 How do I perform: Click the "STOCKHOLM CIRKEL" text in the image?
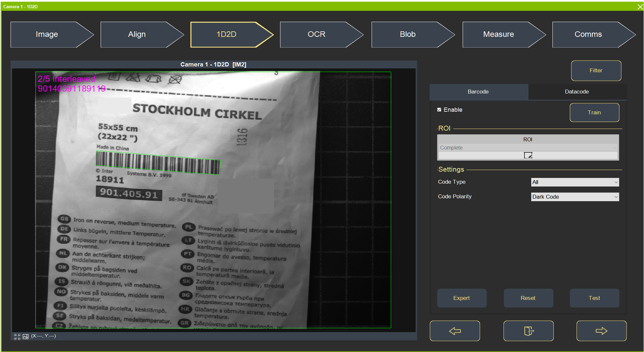197,112
